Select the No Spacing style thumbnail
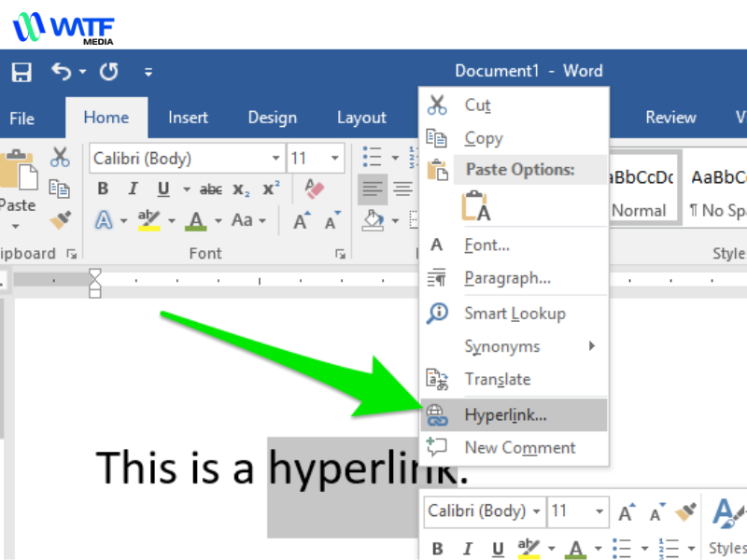747x560 pixels. tap(716, 189)
